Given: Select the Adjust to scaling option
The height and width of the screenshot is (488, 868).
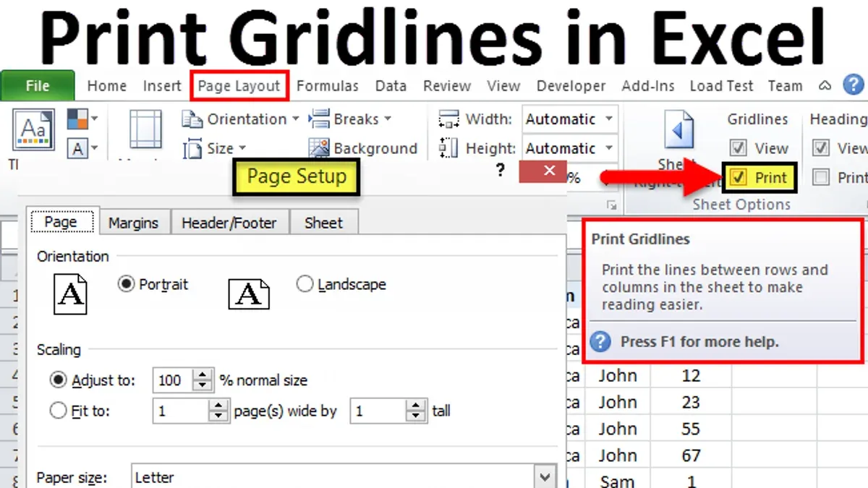Looking at the screenshot, I should point(59,380).
